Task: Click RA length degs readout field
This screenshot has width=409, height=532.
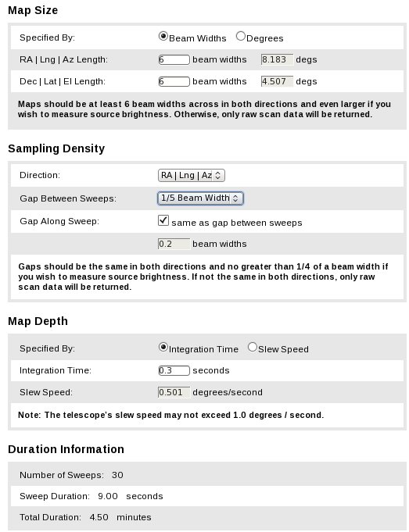Action: pyautogui.click(x=277, y=59)
